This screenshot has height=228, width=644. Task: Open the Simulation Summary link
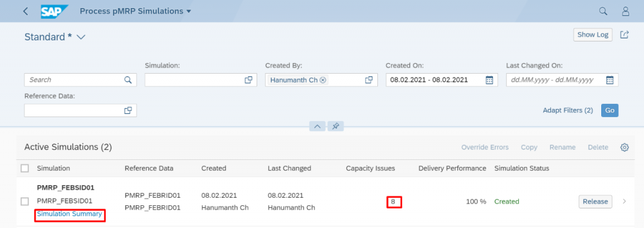coord(69,214)
